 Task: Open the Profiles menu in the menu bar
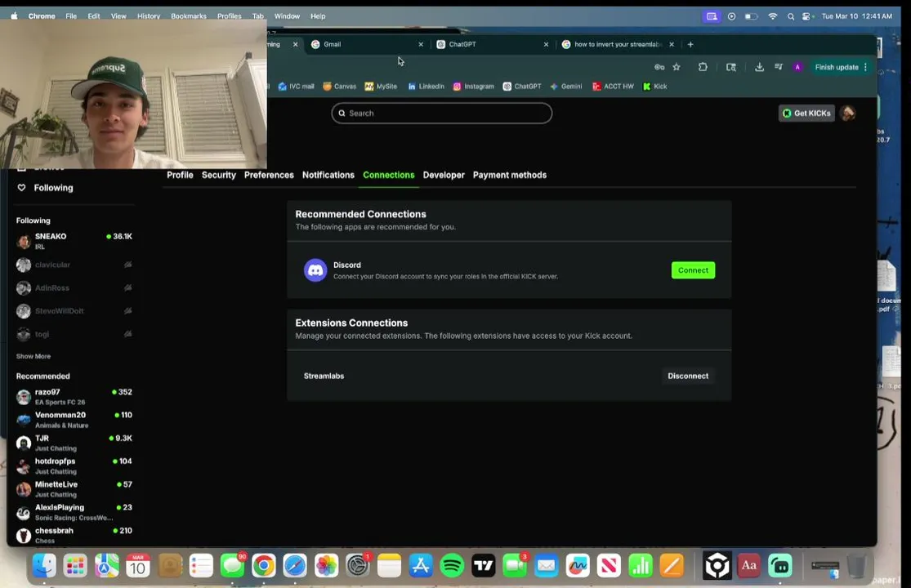point(230,16)
